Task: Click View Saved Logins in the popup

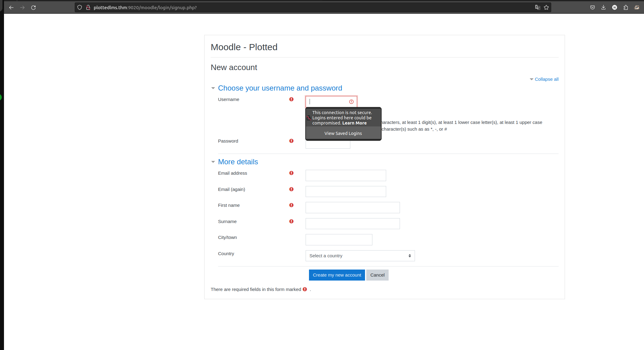Action: 343,133
